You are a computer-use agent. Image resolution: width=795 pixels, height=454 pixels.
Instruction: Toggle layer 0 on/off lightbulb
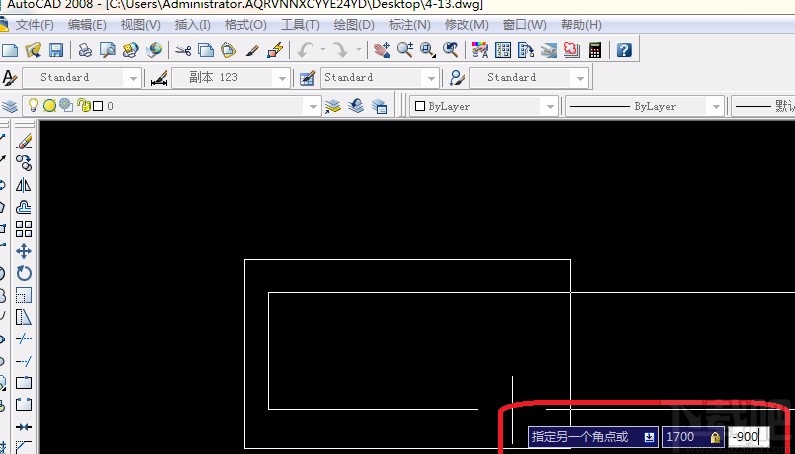(x=33, y=106)
